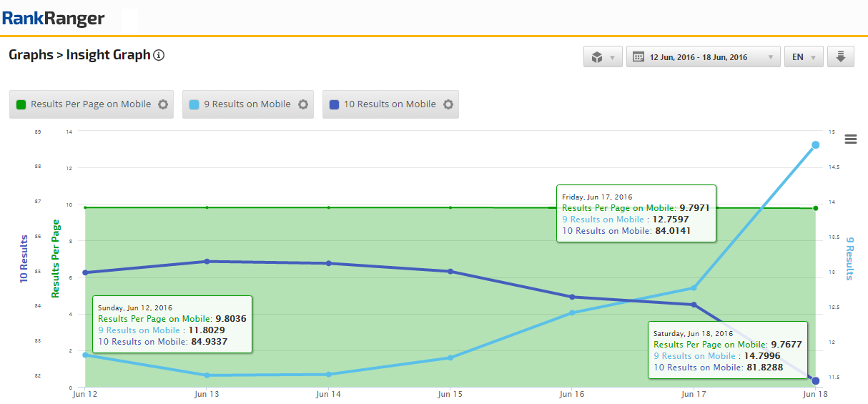Select the Jun 18 light blue data point
The width and height of the screenshot is (868, 404).
coord(815,145)
